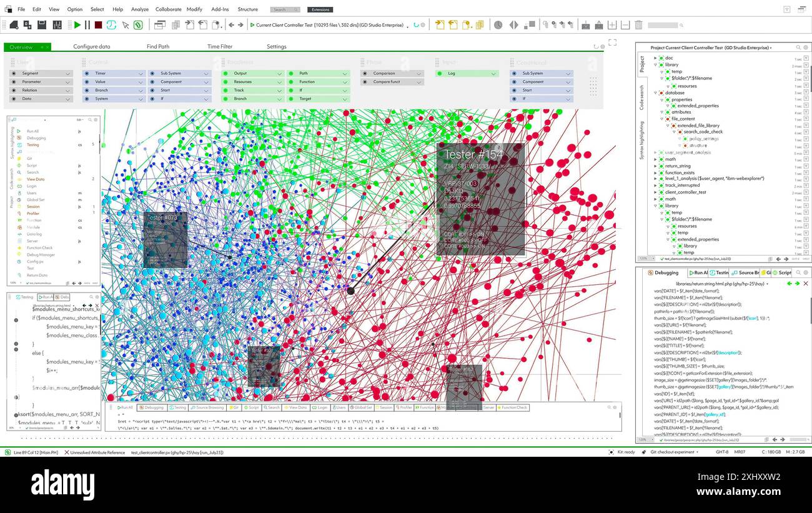The height and width of the screenshot is (513, 812).
Task: Toggle the green Output indicator
Action: tap(225, 73)
